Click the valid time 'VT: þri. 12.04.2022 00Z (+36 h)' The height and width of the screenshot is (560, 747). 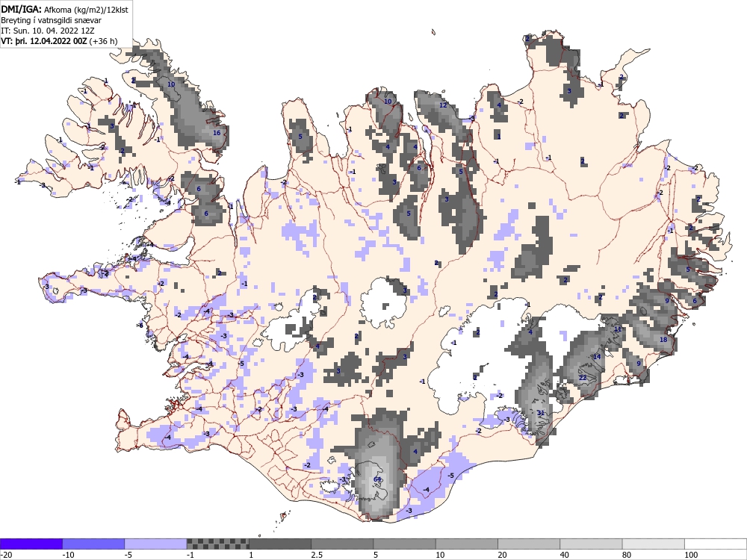click(59, 41)
